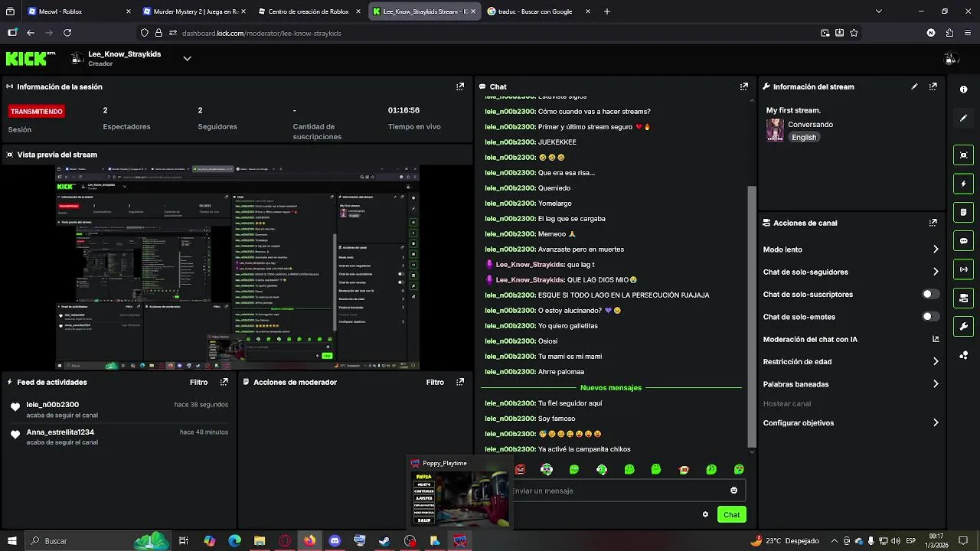Pop out the Acciones de moderador panel

coord(460,382)
